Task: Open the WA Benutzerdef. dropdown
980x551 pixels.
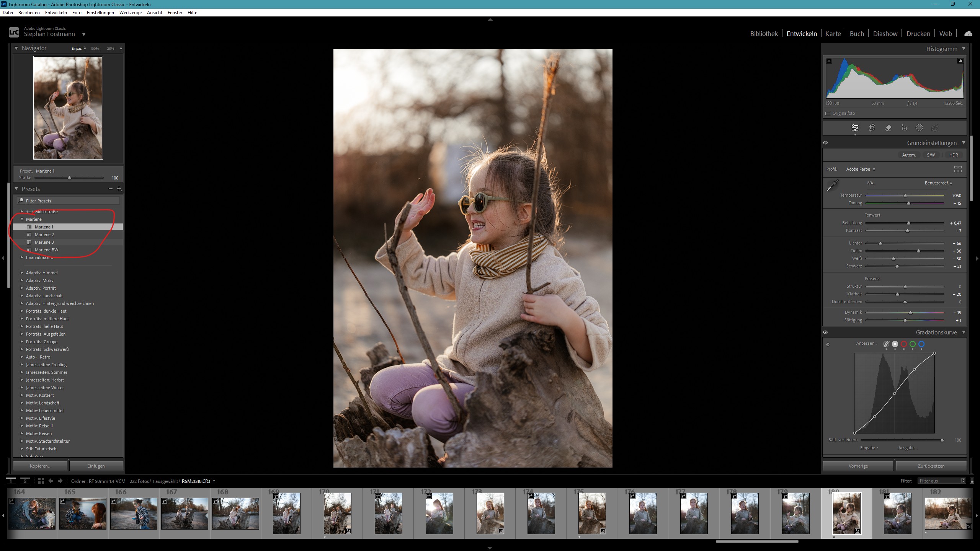Action: (x=938, y=183)
